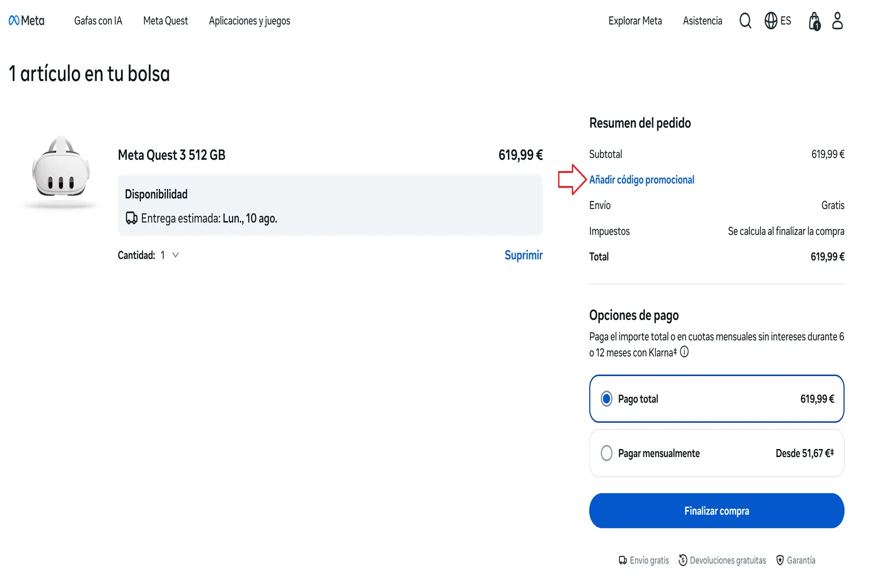Click the Desde 51,67 € monthly price
This screenshot has height=588, width=882.
(x=804, y=453)
